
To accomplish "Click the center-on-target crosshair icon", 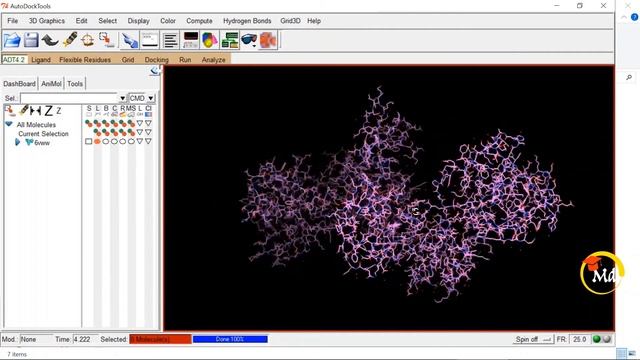I will coord(88,40).
